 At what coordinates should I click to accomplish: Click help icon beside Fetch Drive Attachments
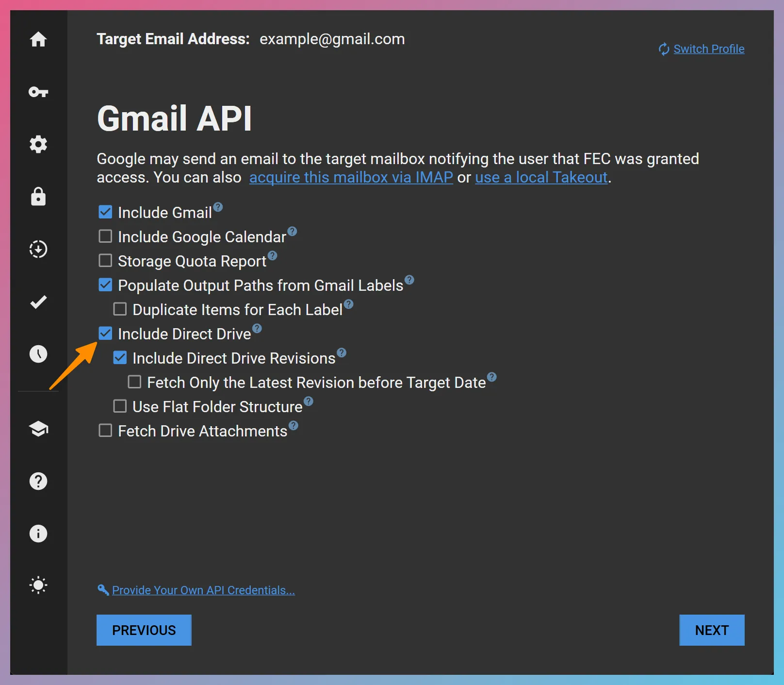click(294, 425)
